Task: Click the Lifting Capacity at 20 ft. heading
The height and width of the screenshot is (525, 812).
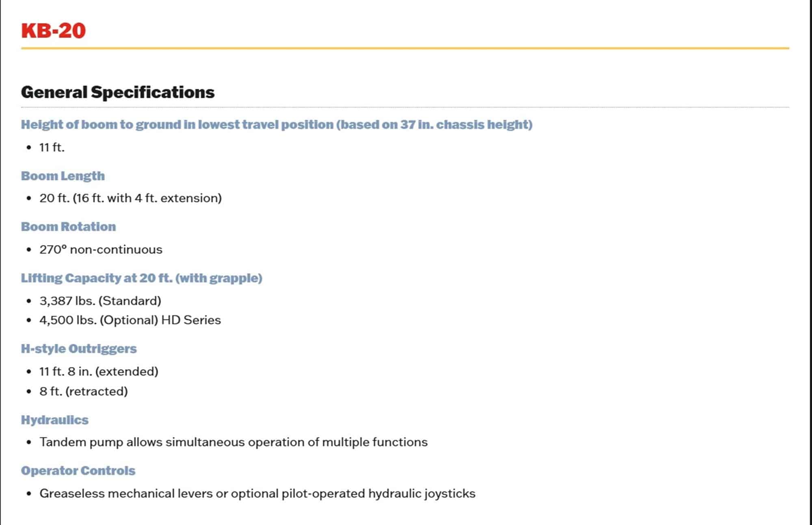Action: coord(142,278)
